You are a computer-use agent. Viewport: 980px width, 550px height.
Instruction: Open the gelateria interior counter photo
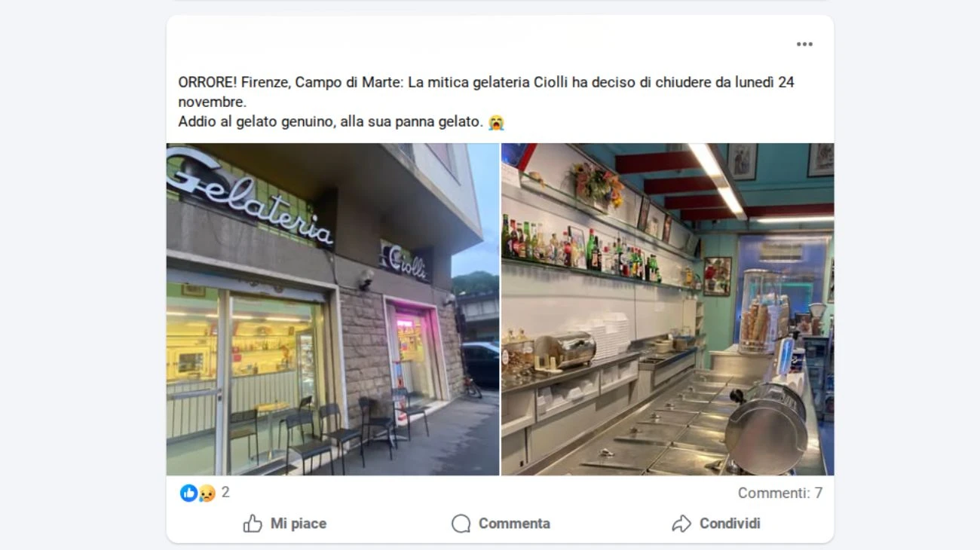pos(668,310)
